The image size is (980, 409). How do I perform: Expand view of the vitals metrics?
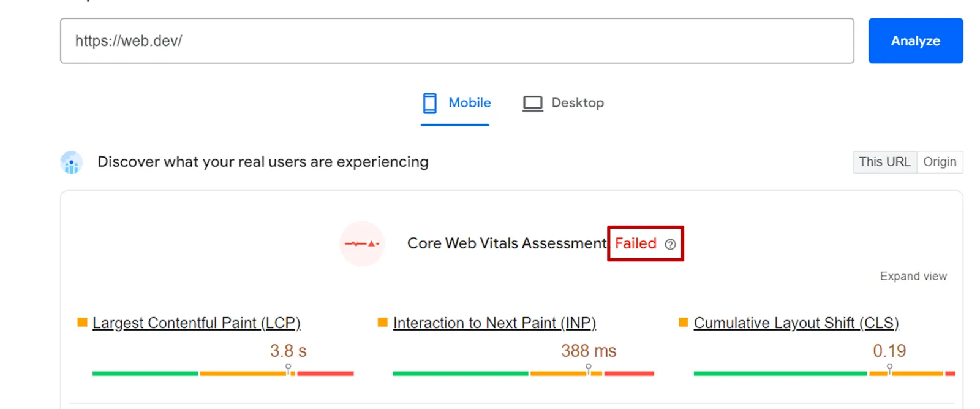pos(913,276)
